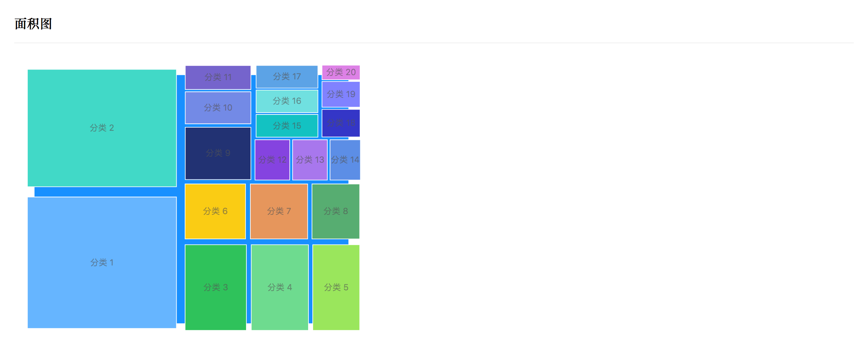Select the violet 分类 12 block
The height and width of the screenshot is (358, 868).
(x=272, y=160)
